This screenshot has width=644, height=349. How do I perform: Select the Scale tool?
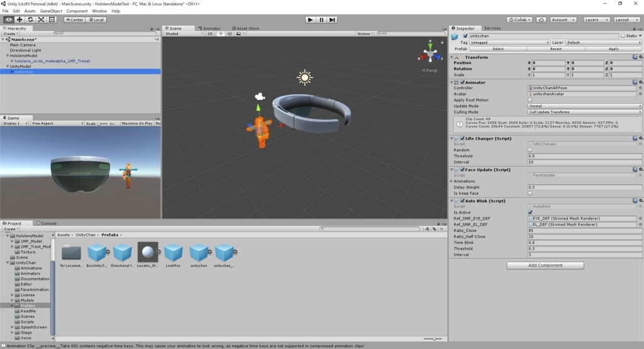click(41, 19)
